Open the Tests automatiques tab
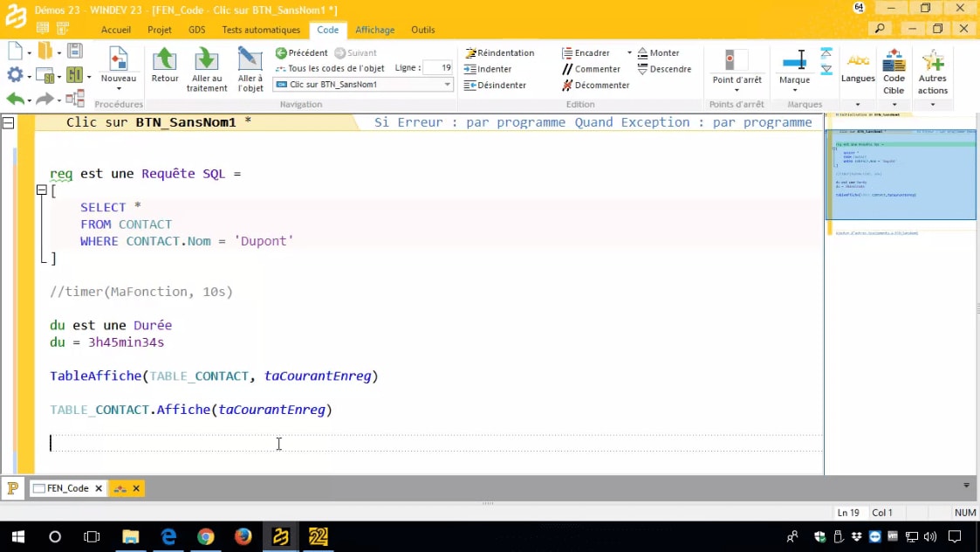 click(x=261, y=30)
